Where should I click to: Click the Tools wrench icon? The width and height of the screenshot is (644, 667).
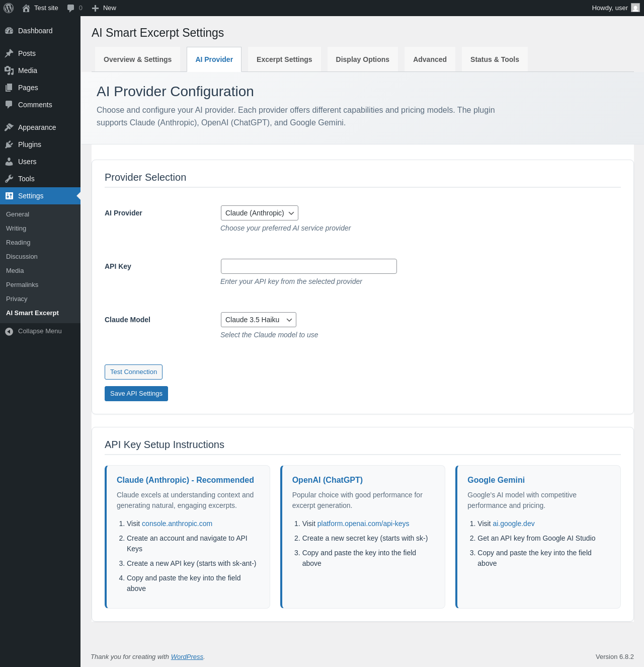coord(9,179)
